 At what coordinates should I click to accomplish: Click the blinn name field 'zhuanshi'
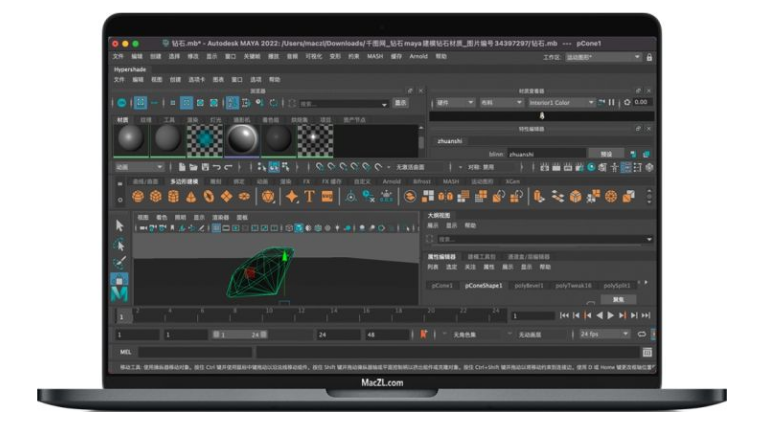(547, 154)
